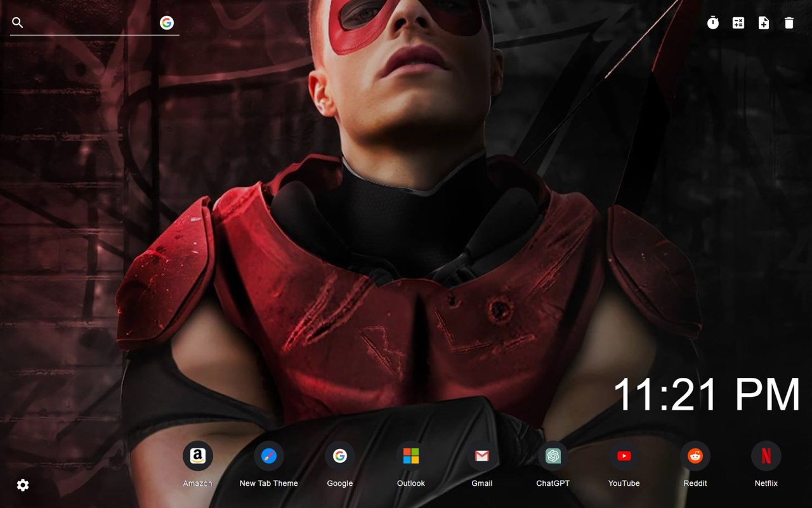Viewport: 812px width, 508px height.
Task: Click the search magnifier icon
Action: pos(18,23)
